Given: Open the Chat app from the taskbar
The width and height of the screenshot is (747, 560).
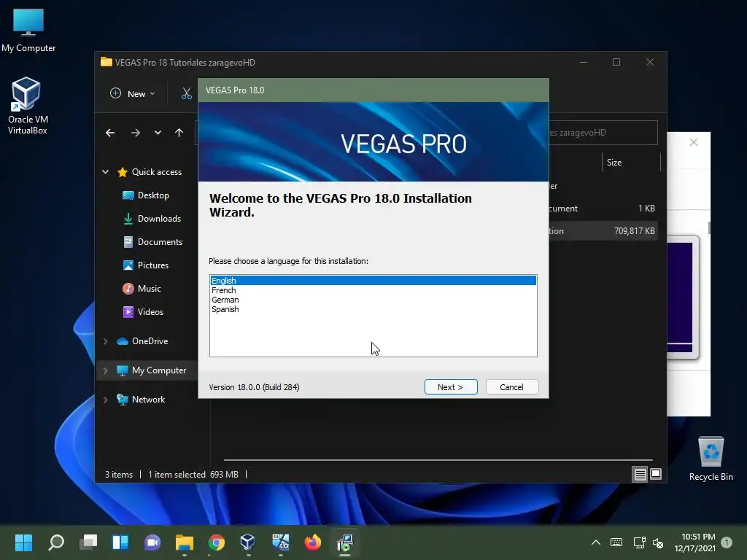Looking at the screenshot, I should [x=152, y=542].
